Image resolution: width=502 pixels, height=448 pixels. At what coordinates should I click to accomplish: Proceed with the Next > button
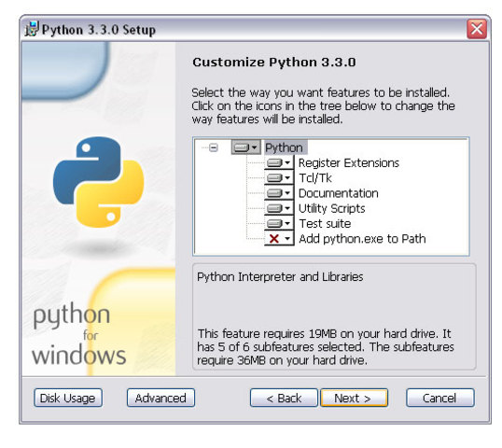[x=354, y=398]
